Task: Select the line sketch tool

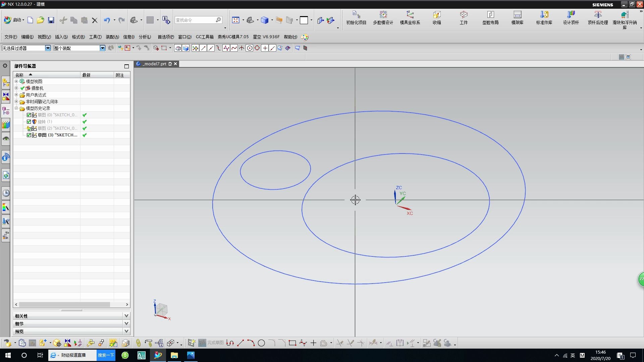Action: tap(240, 343)
